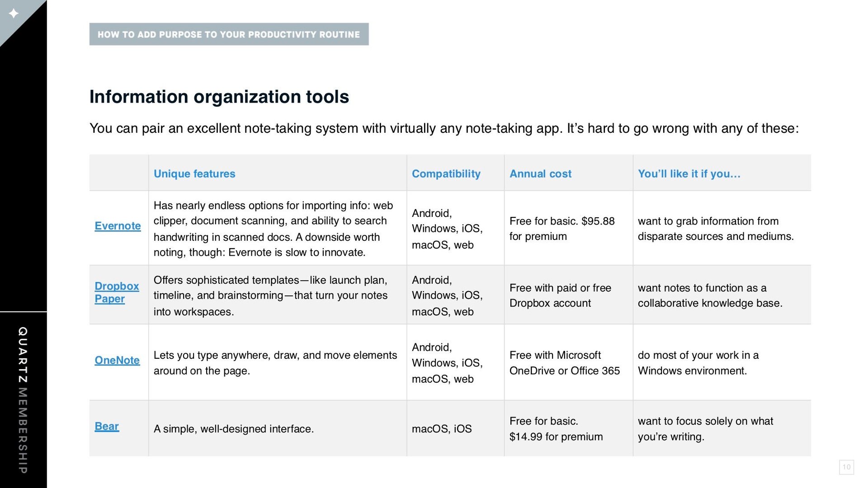Click the disparate sources and mediums text
The width and height of the screenshot is (868, 488).
point(716,229)
